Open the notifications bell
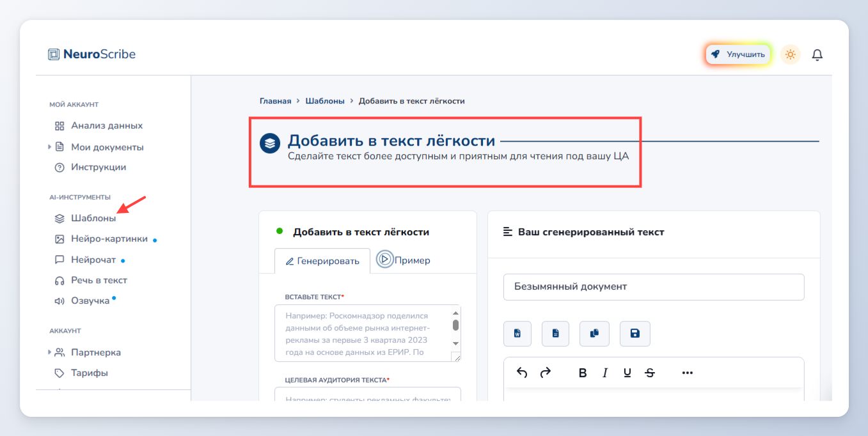 (x=817, y=55)
